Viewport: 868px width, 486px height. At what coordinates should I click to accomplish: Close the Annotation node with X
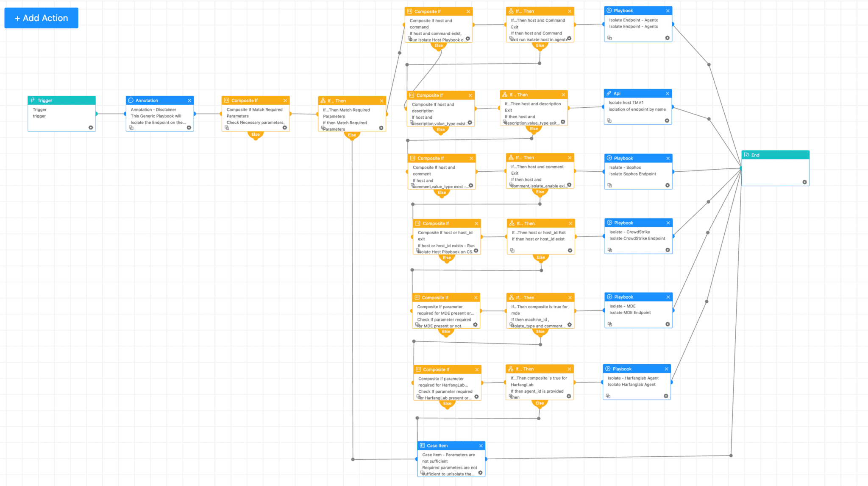point(189,101)
